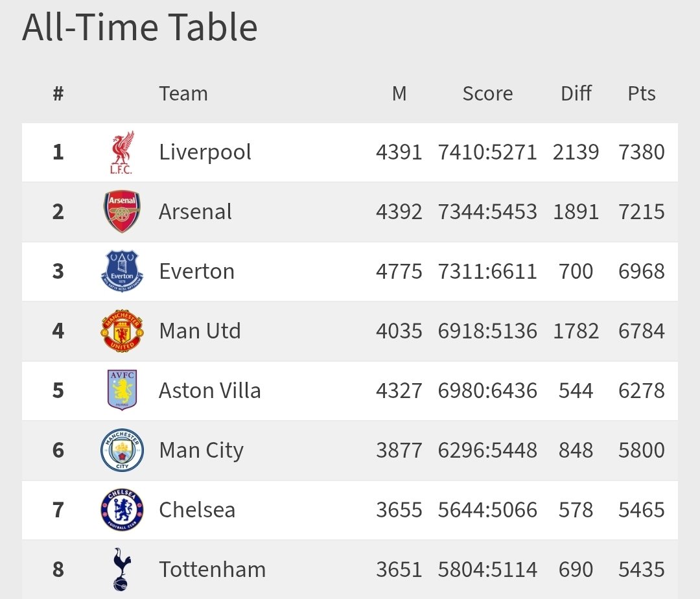Viewport: 700px width, 599px height.
Task: Open the Chelsea team link
Action: tap(197, 510)
